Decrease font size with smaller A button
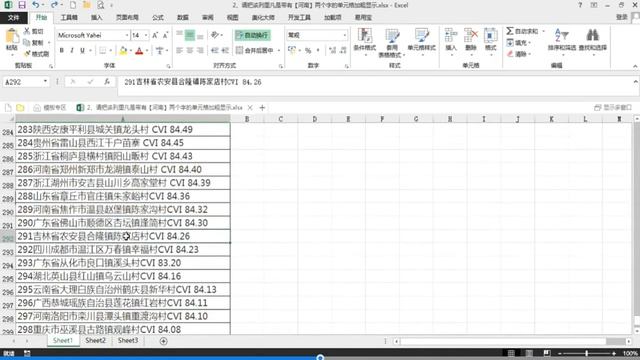This screenshot has height=360, width=640. pyautogui.click(x=165, y=36)
